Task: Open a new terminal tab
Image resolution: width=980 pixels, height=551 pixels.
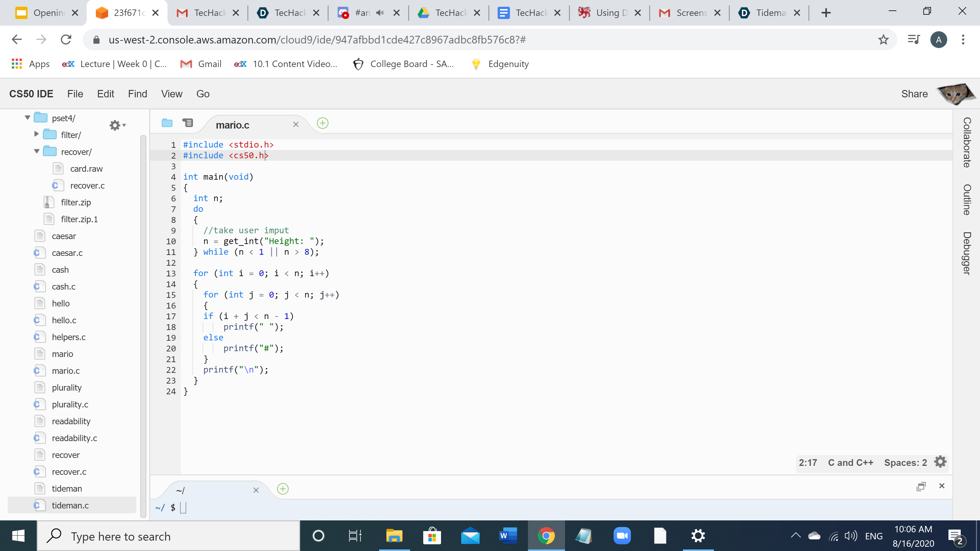Action: (283, 489)
